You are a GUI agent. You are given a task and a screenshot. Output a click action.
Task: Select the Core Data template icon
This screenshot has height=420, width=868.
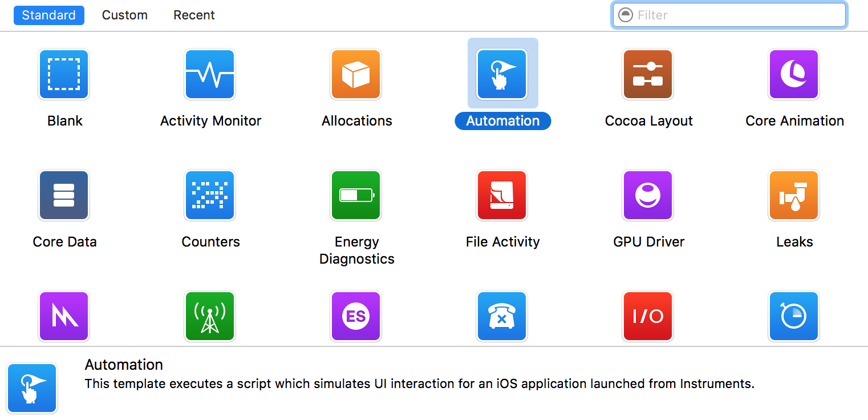(64, 195)
